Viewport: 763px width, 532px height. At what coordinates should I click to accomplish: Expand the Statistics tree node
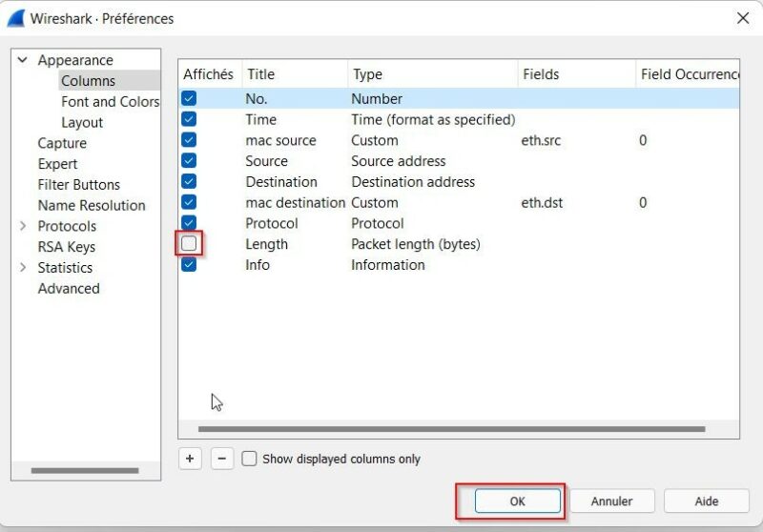[x=22, y=268]
